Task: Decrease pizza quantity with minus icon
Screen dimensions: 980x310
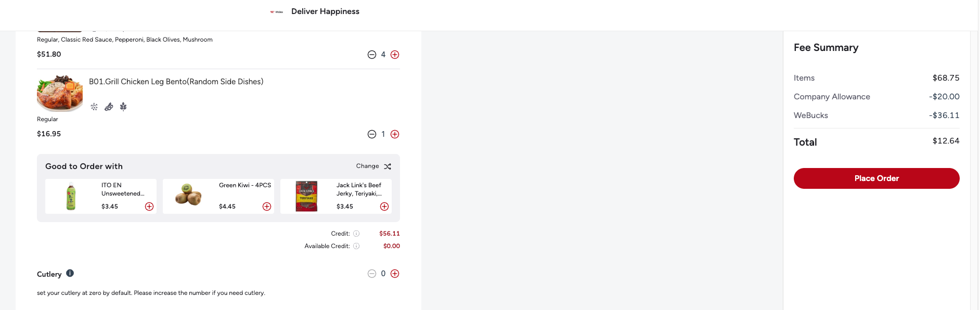Action: point(372,55)
